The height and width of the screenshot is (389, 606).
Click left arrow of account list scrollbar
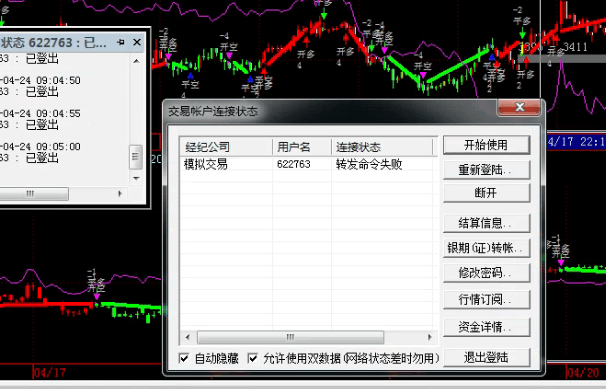(x=187, y=337)
